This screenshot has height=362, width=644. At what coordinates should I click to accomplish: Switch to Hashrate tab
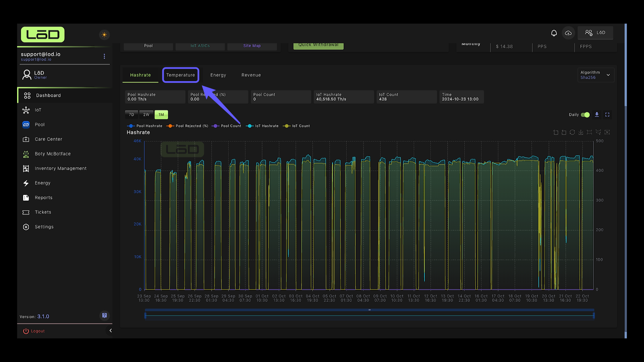click(x=140, y=75)
